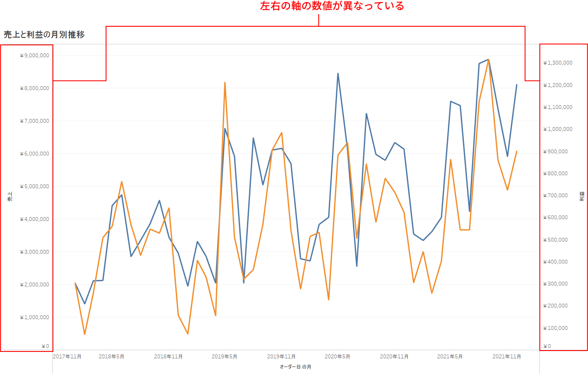Image resolution: width=588 pixels, height=376 pixels.
Task: Click left axis label ¥2,000,000
Action: [34, 285]
